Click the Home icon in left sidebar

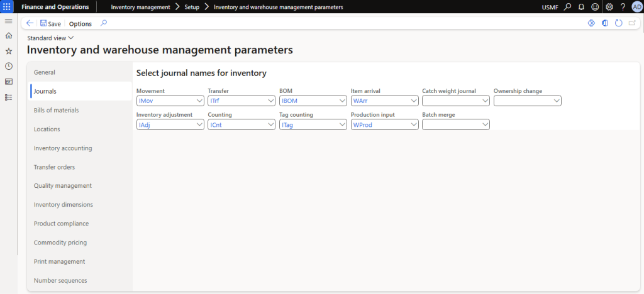click(8, 36)
